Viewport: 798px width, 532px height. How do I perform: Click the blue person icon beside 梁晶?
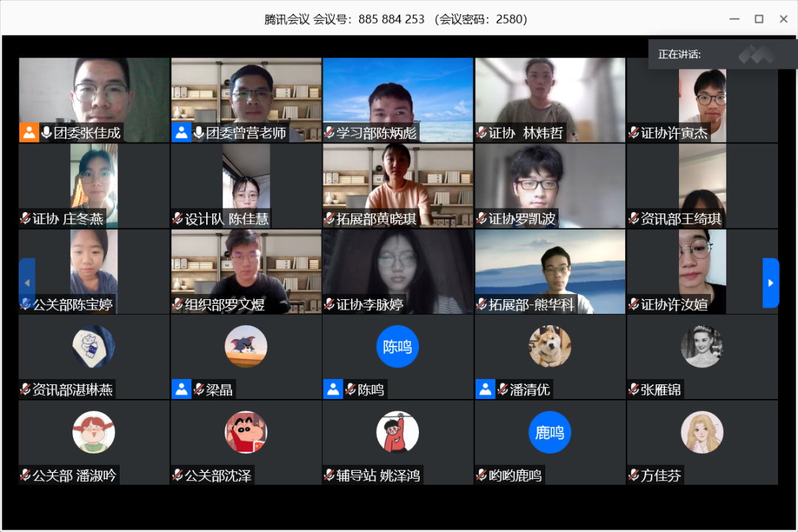click(x=181, y=389)
